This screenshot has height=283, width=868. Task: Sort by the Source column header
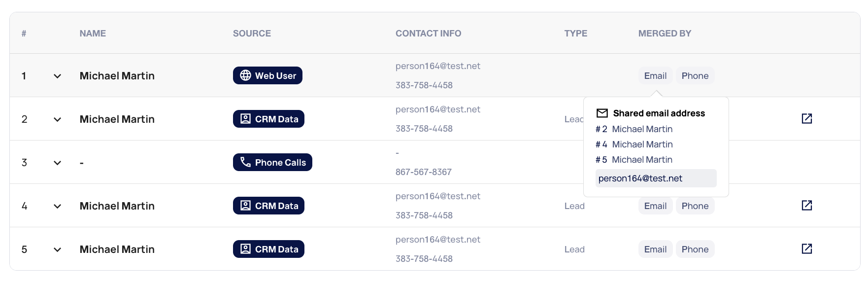pyautogui.click(x=252, y=34)
